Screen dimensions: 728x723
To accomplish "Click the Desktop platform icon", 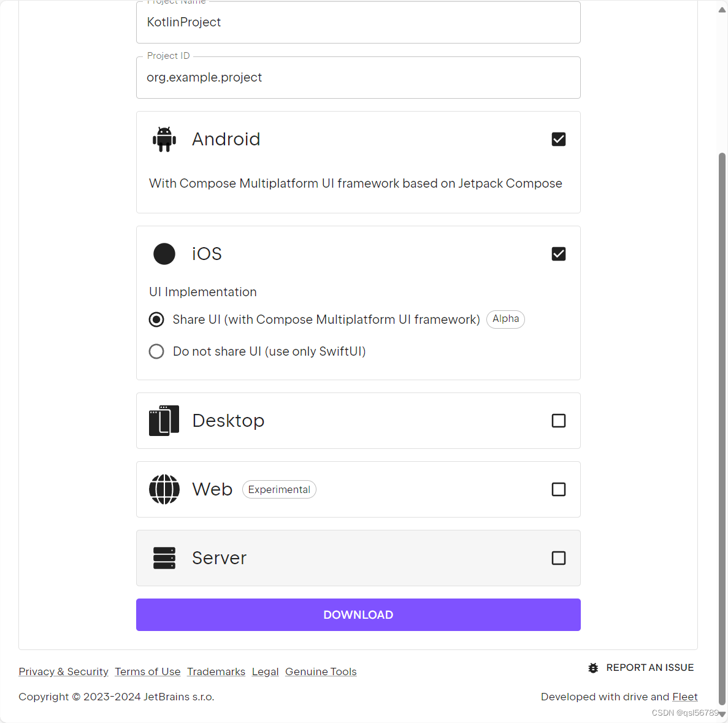I will 164,420.
